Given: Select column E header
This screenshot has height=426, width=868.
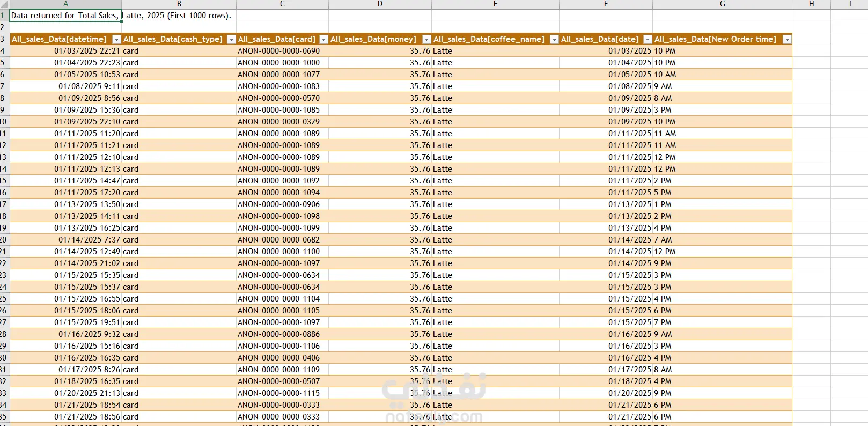Looking at the screenshot, I should [x=496, y=4].
